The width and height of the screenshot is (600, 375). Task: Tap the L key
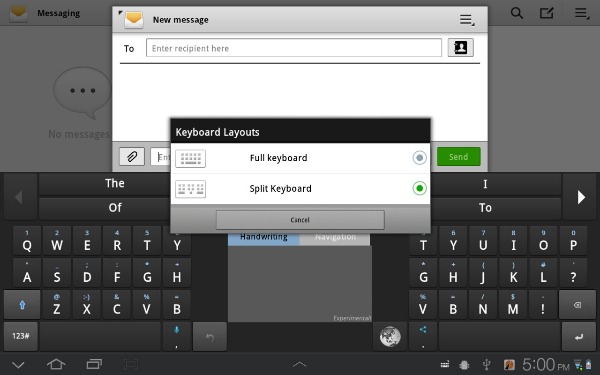coord(543,273)
